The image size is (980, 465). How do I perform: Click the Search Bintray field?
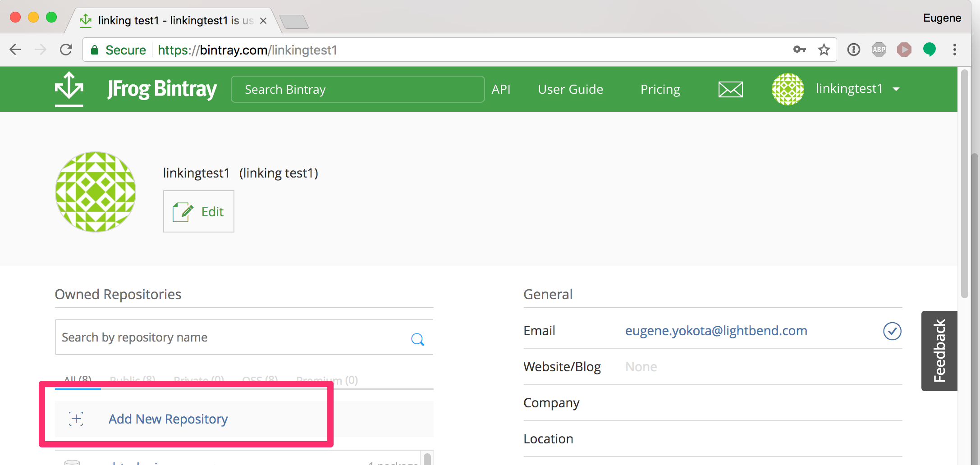[x=358, y=89]
